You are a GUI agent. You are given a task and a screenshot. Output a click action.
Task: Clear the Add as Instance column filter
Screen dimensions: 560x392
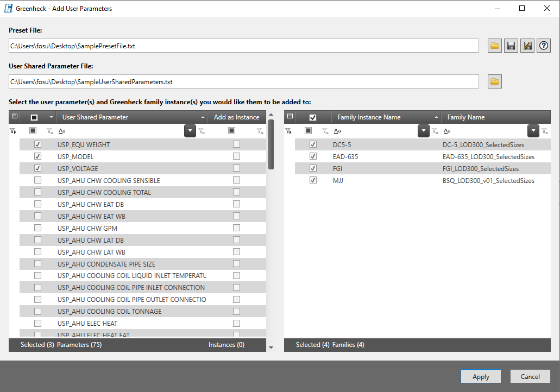tap(260, 131)
